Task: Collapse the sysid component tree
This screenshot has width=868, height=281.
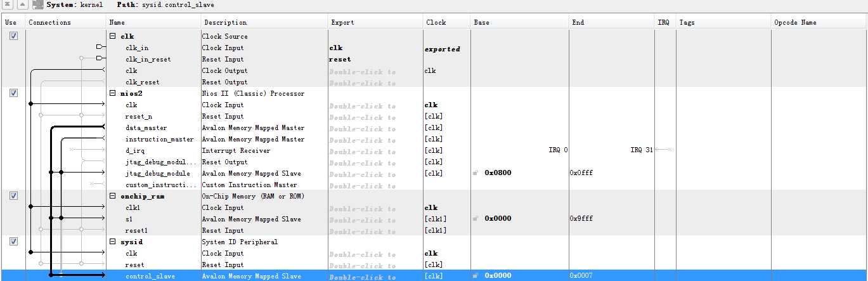Action: click(112, 242)
